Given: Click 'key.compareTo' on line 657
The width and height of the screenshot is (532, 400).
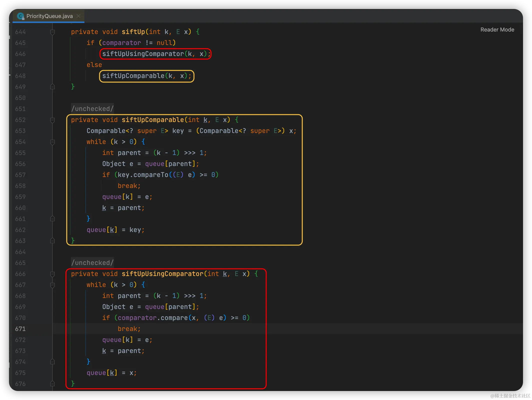Looking at the screenshot, I should 143,175.
